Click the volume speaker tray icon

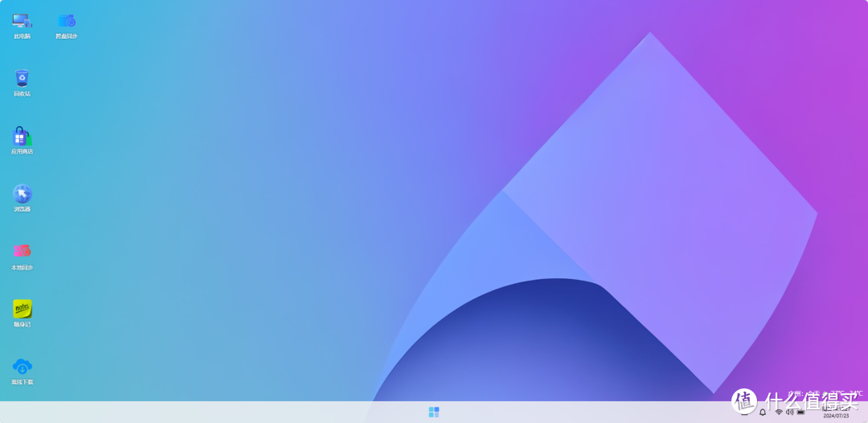[789, 412]
